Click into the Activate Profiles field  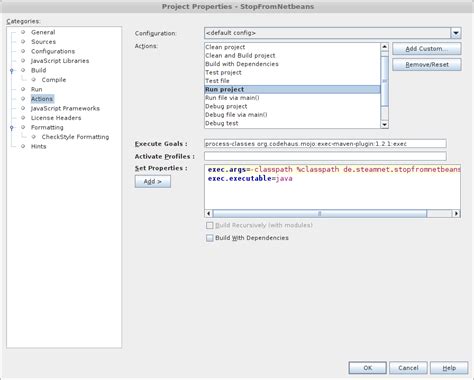click(x=325, y=156)
